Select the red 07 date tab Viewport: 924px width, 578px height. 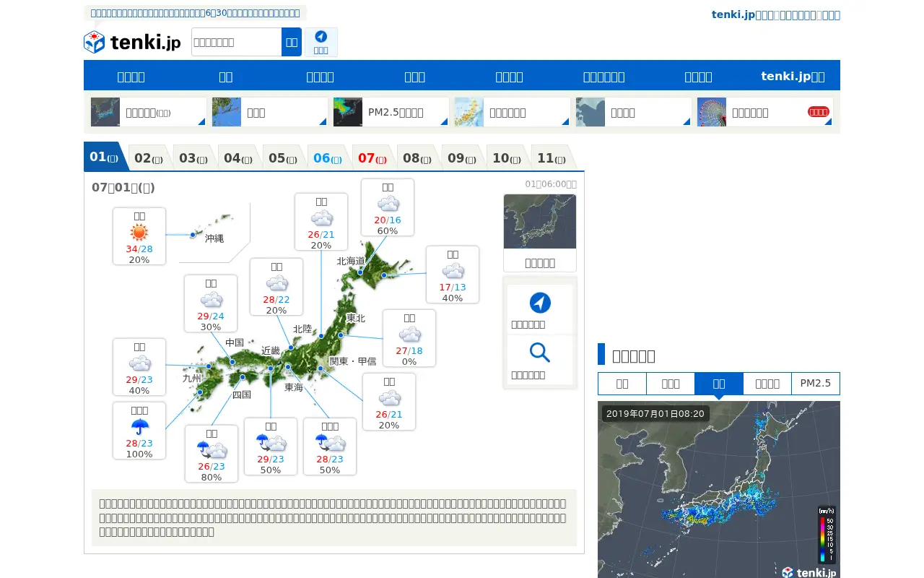[x=375, y=158]
